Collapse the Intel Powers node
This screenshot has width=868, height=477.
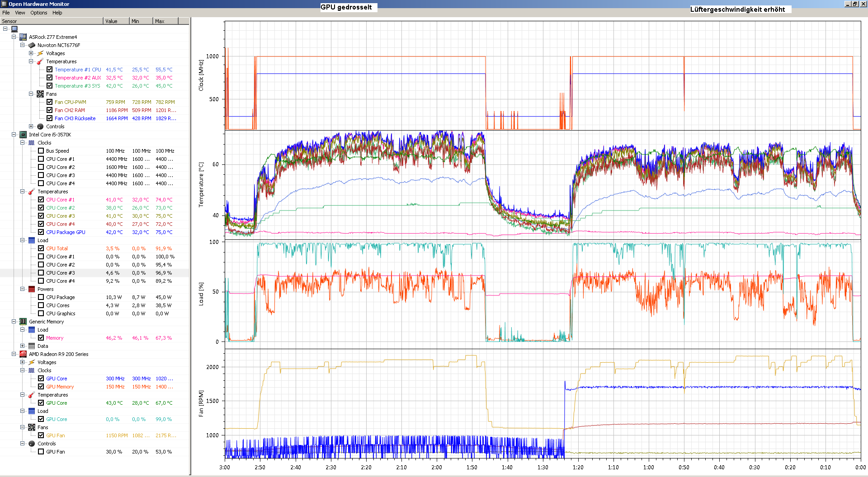pos(22,289)
